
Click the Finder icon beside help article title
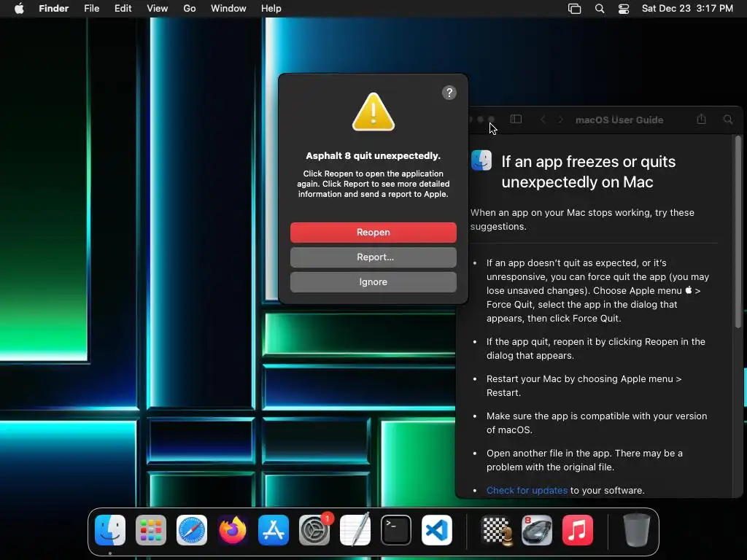481,160
